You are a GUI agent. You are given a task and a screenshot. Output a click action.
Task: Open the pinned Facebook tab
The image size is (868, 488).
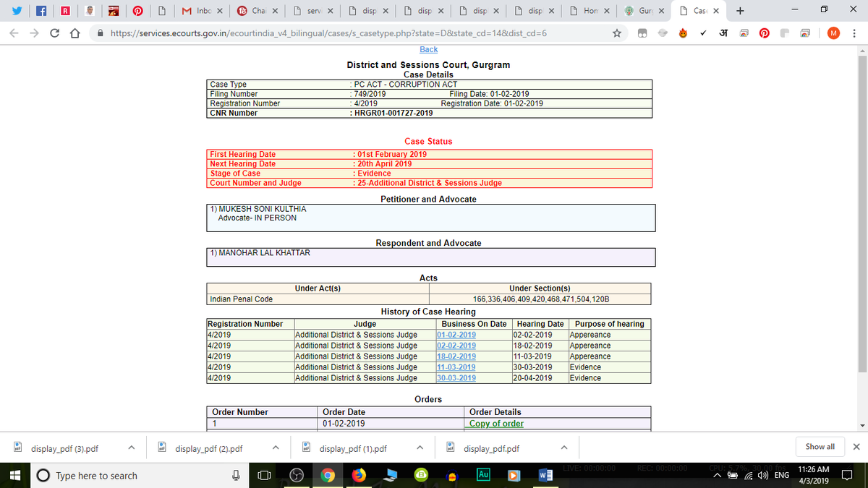(41, 11)
